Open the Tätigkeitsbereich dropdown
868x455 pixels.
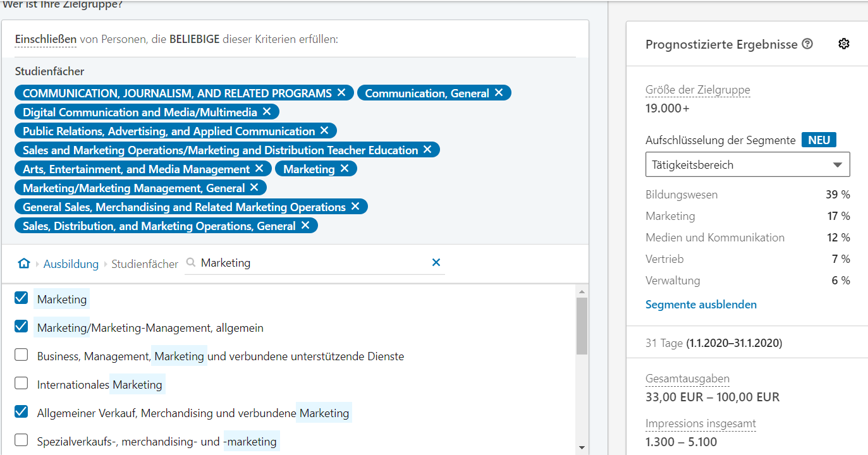[x=747, y=165]
